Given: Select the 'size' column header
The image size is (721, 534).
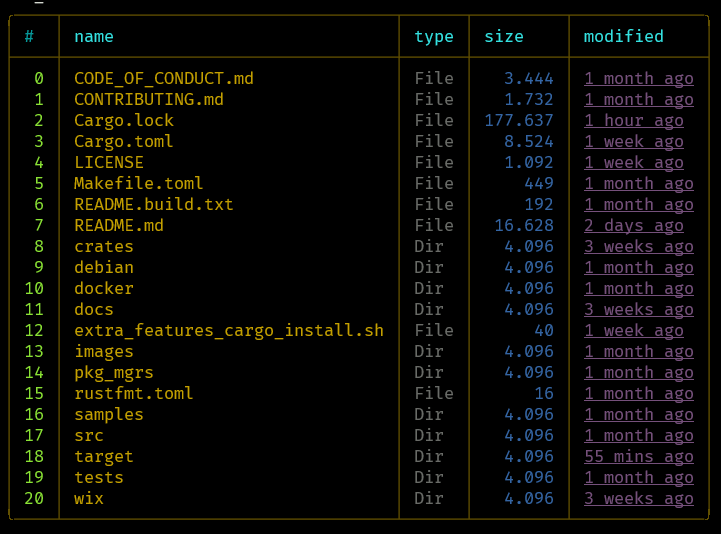Looking at the screenshot, I should click(504, 36).
